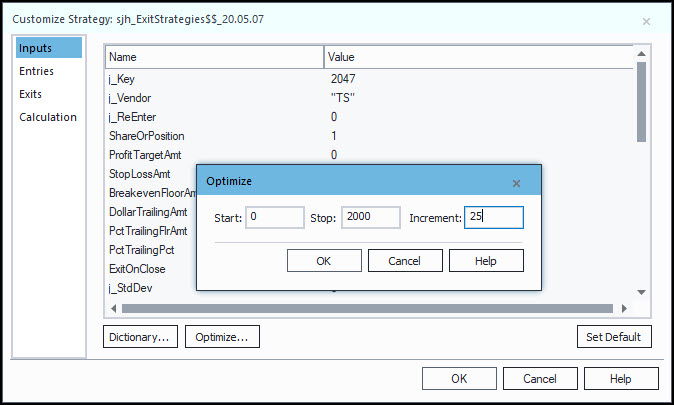Click the horizontal scrollbar thumb
This screenshot has width=674, height=405.
pos(368,308)
